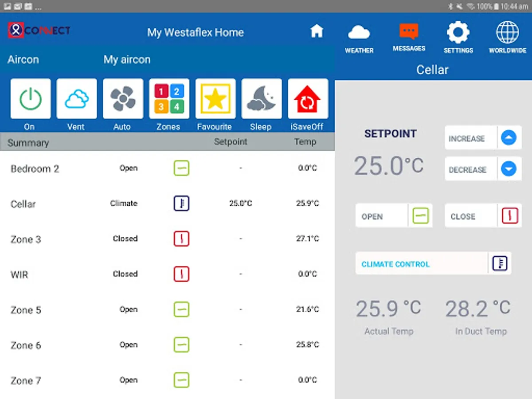Screen dimensions: 532x399
Task: Tap the Increase up arrow
Action: pyautogui.click(x=509, y=138)
